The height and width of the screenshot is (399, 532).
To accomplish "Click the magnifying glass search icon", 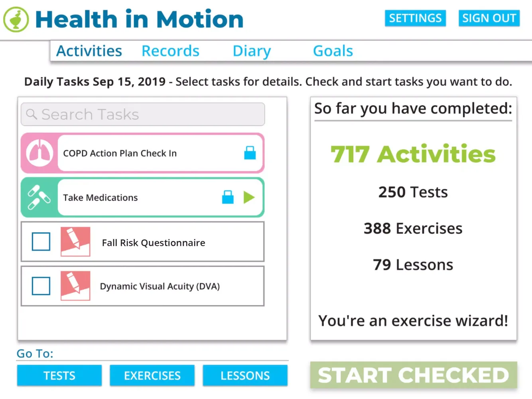I will (x=32, y=115).
